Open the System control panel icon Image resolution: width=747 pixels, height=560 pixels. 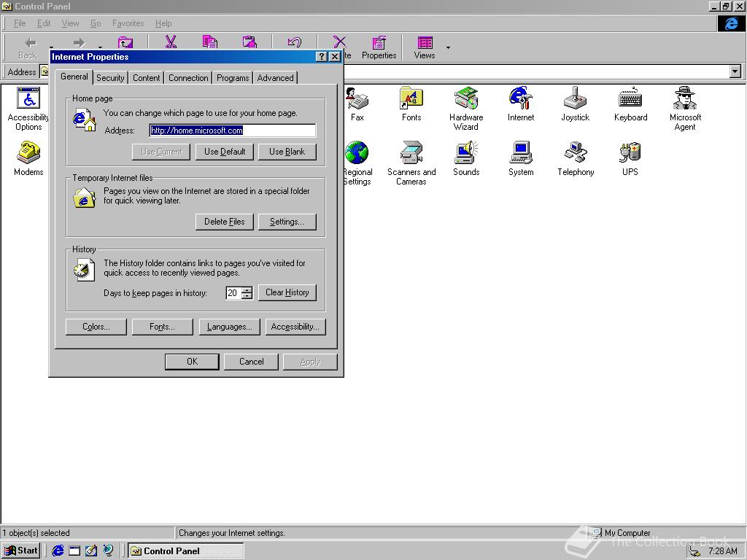tap(521, 159)
